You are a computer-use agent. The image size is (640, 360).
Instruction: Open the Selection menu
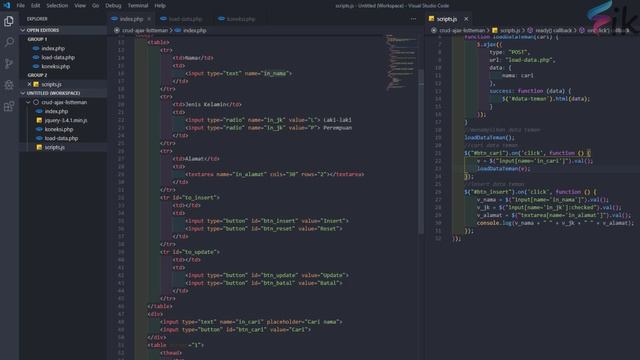pos(57,6)
